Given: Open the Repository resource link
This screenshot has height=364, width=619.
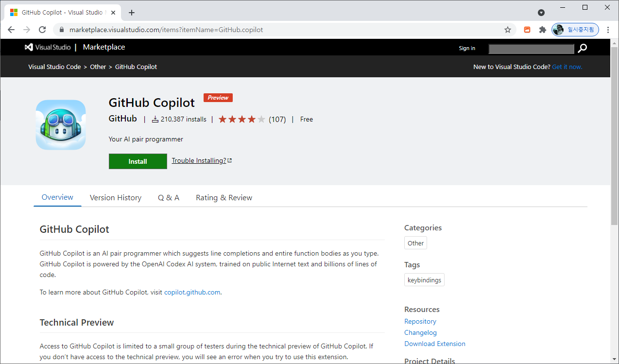Looking at the screenshot, I should [420, 321].
